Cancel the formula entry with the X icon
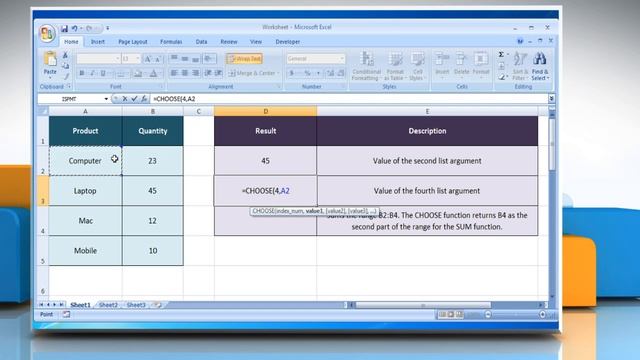 [125, 99]
